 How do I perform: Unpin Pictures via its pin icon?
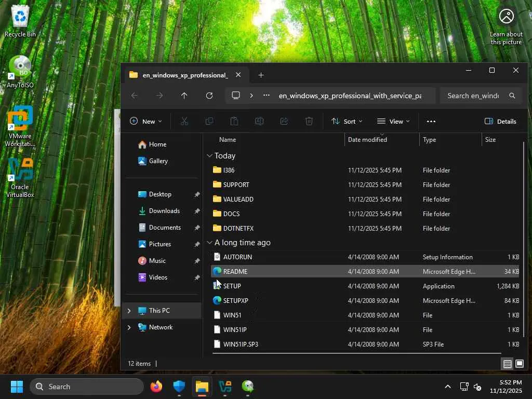[x=197, y=244]
